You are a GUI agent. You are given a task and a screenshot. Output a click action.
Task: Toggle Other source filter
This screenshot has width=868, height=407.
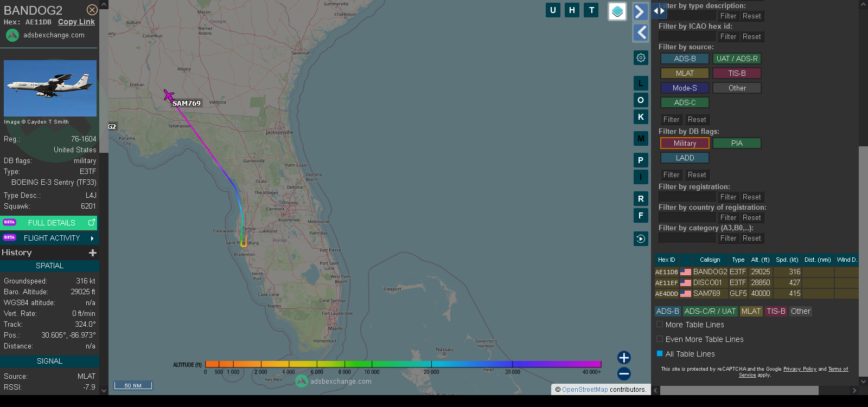point(737,88)
